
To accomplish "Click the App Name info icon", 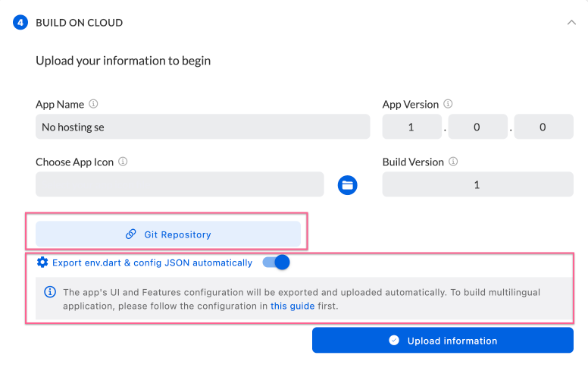I will (93, 104).
